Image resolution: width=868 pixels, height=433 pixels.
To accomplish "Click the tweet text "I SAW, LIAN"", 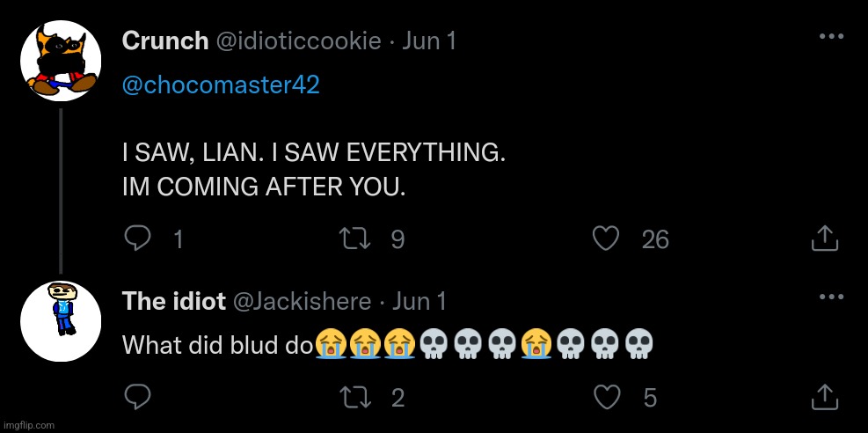I will coord(192,152).
